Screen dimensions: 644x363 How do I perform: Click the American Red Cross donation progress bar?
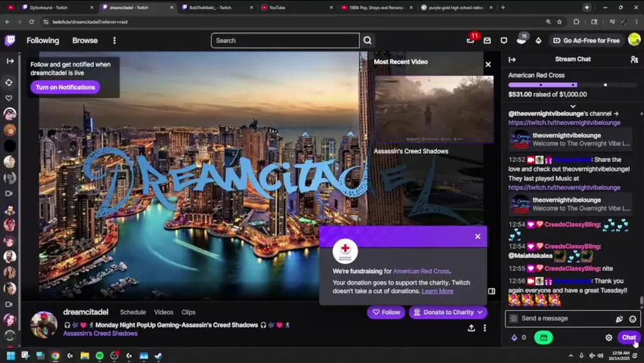click(573, 85)
